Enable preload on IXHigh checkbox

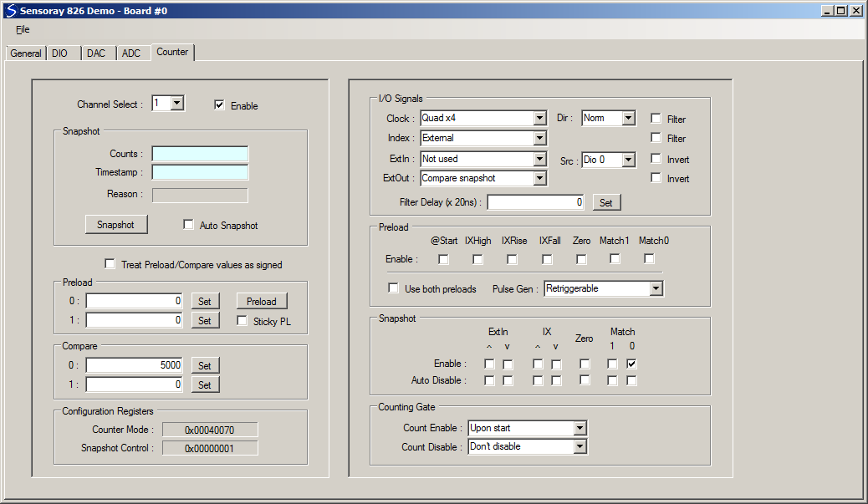pos(477,259)
